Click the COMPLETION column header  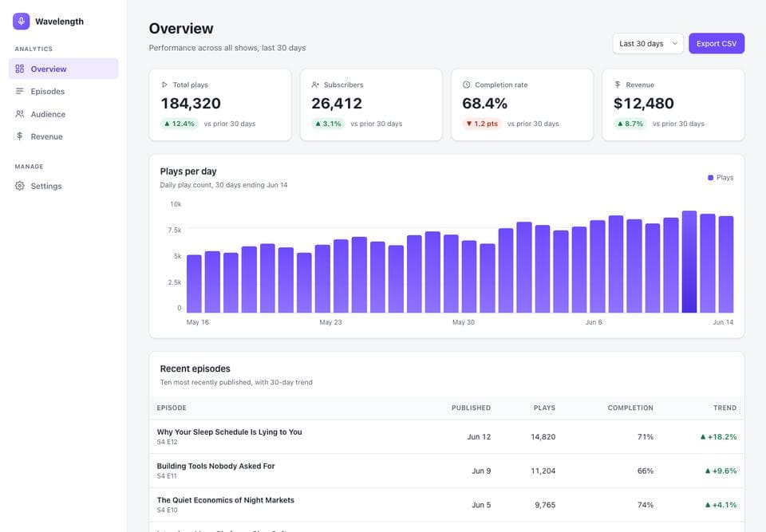tap(630, 408)
